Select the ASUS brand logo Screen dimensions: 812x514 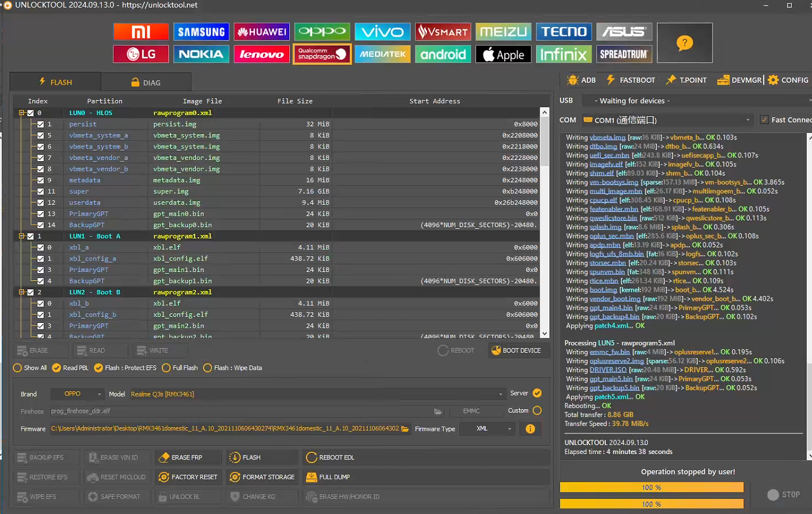tap(624, 32)
